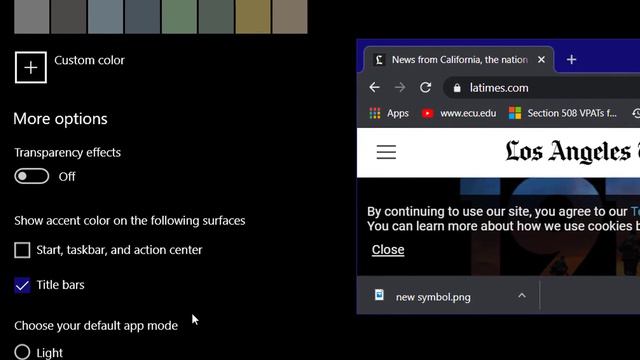Screen dimensions: 640x360
Task: Uncheck the Title bars checkbox
Action: pyautogui.click(x=22, y=285)
